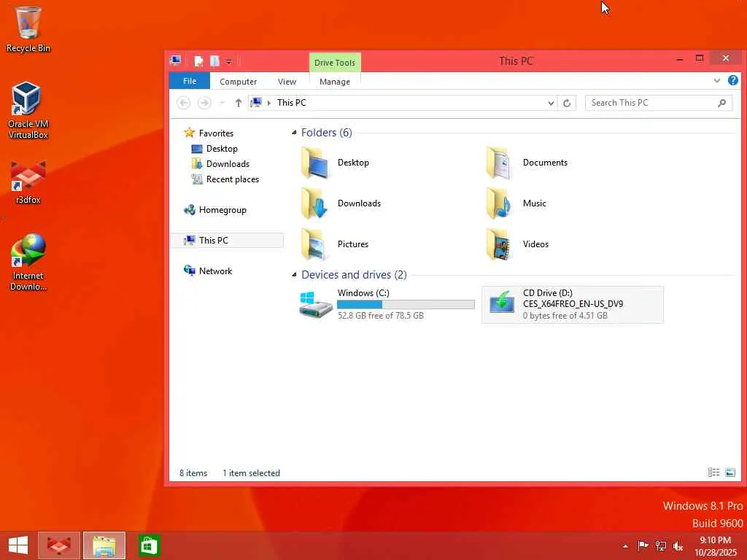Click the address bar path arrow before This PC
The image size is (747, 560).
pos(269,103)
